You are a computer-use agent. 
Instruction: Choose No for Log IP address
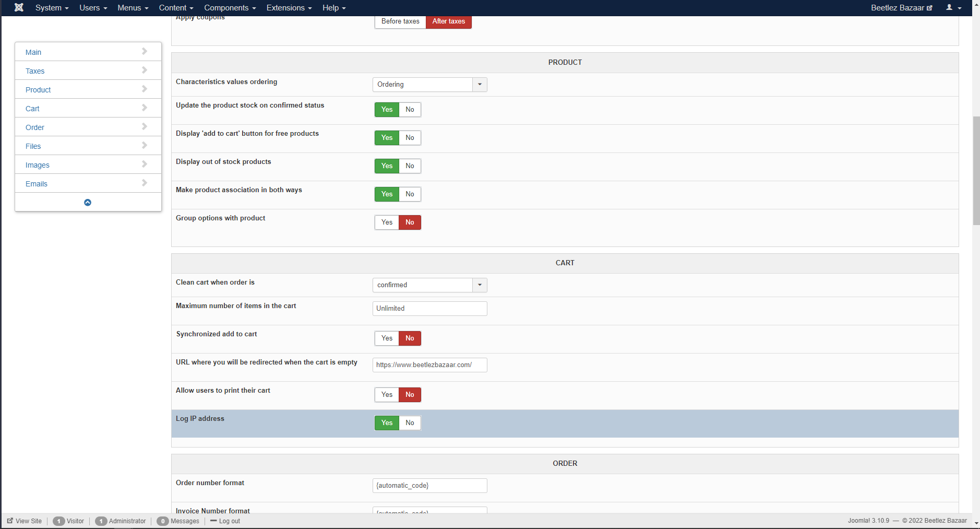[410, 423]
